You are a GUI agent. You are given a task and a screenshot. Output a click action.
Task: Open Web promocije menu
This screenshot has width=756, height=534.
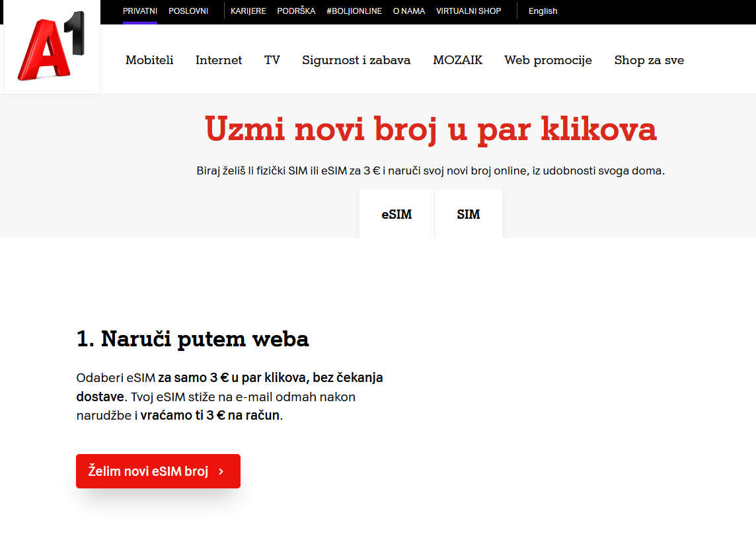[548, 60]
